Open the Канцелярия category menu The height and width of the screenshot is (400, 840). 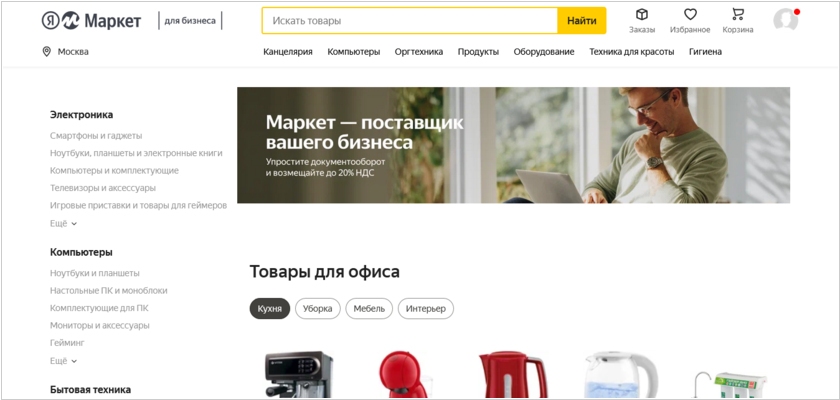click(x=288, y=52)
